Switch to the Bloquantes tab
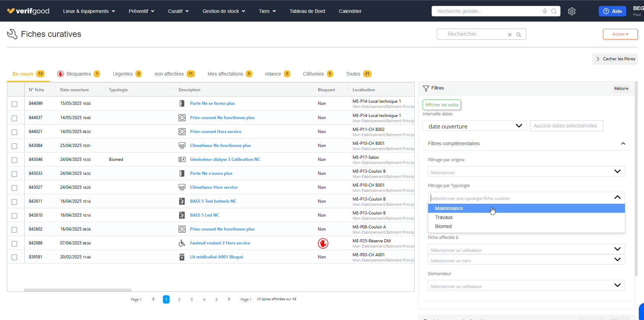The height and width of the screenshot is (320, 644). [79, 74]
